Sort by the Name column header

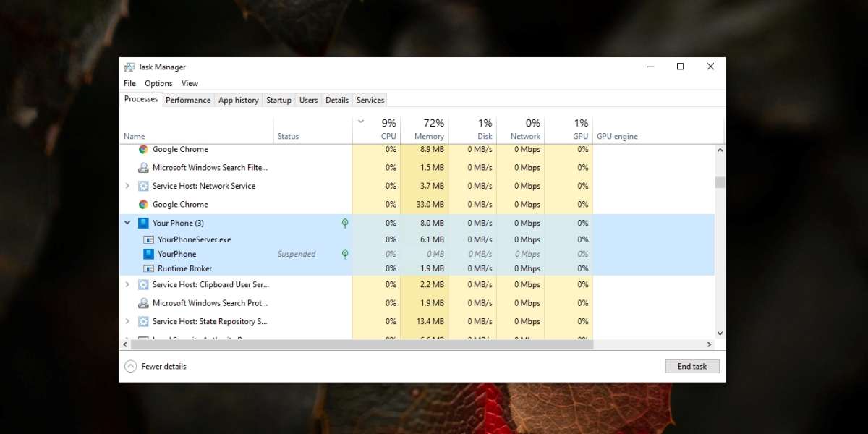(197, 129)
